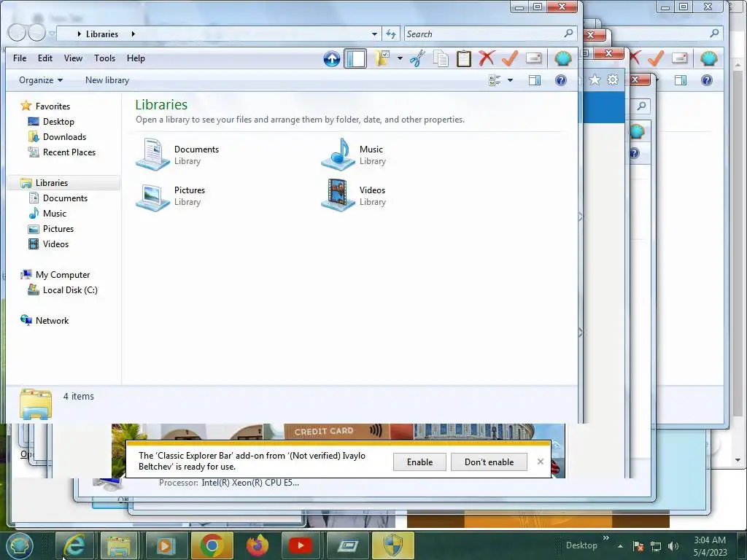Click the Paste clipboard icon
Viewport: 747px width, 560px height.
click(463, 58)
